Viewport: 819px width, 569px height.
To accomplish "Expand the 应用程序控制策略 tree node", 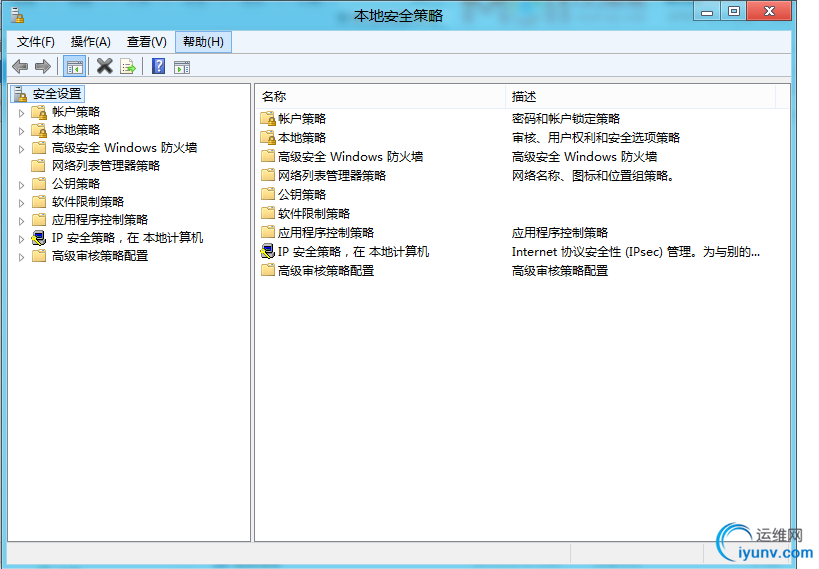I will click(21, 221).
